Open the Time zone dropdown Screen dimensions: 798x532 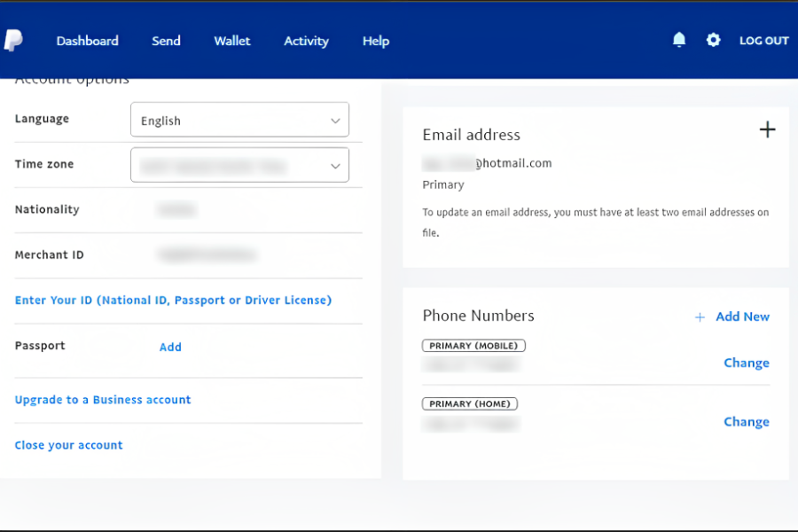tap(239, 165)
